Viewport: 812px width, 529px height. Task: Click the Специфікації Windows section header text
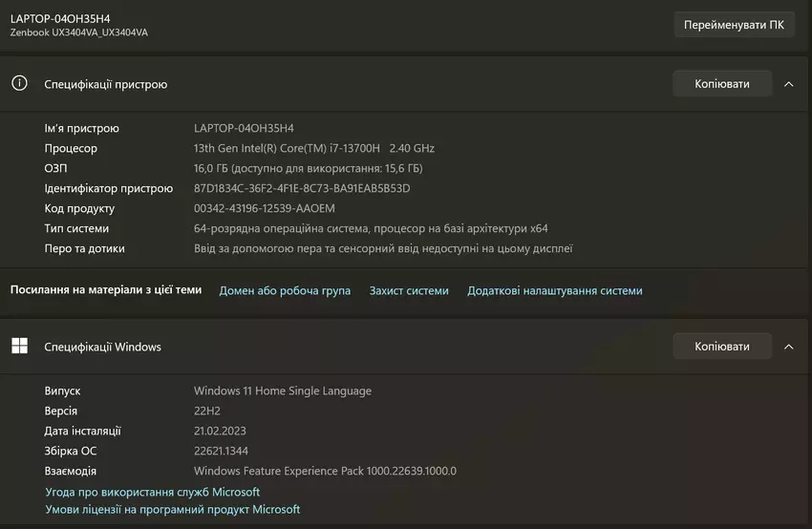[103, 347]
